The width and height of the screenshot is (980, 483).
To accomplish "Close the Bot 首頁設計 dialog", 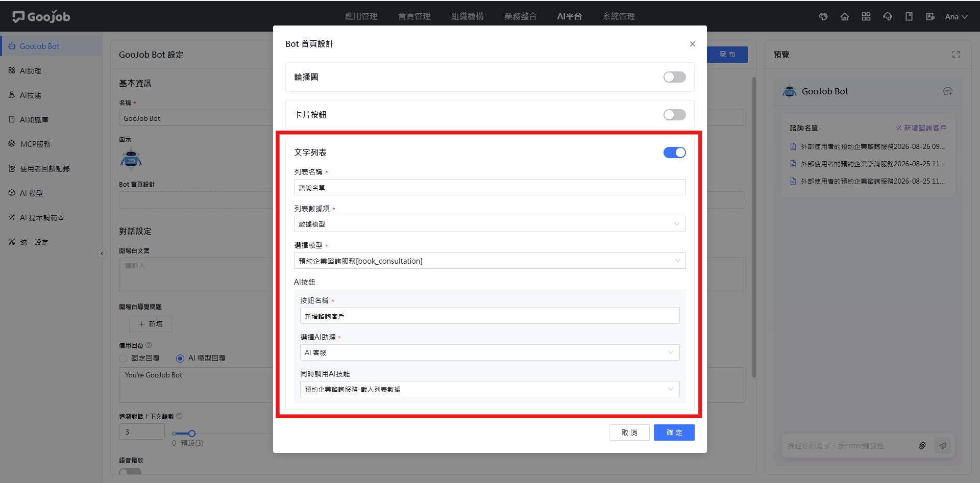I will point(693,44).
